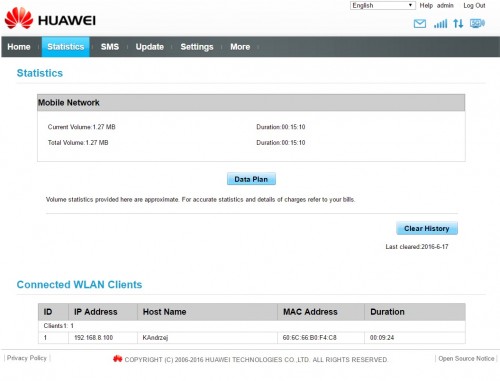This screenshot has width=500, height=381.
Task: Click the WLAN connected devices icon
Action: click(x=477, y=23)
